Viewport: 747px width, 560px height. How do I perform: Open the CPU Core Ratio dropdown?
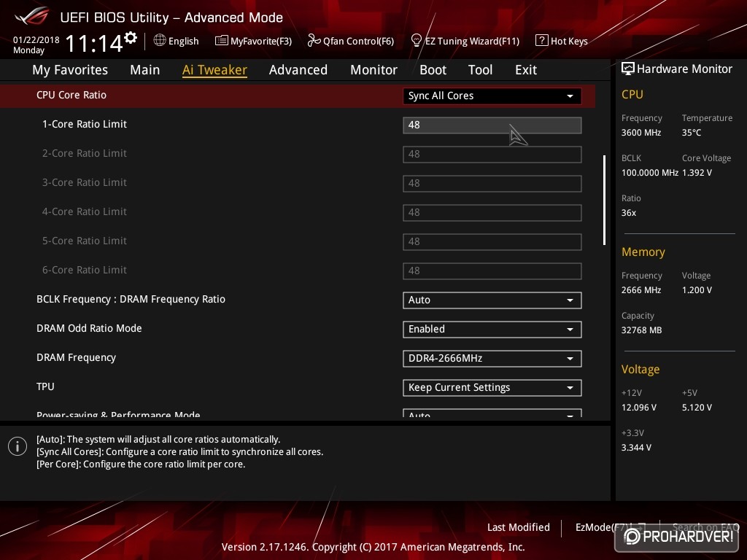tap(492, 96)
